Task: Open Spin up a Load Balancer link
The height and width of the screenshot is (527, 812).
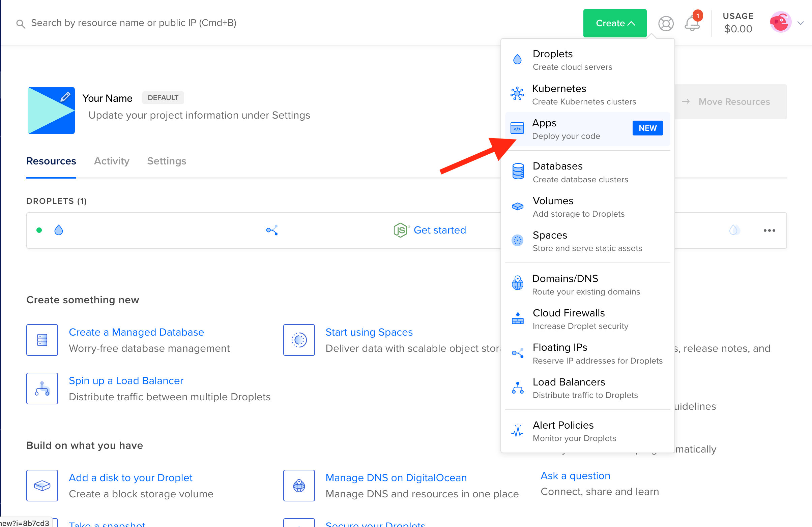Action: [126, 380]
